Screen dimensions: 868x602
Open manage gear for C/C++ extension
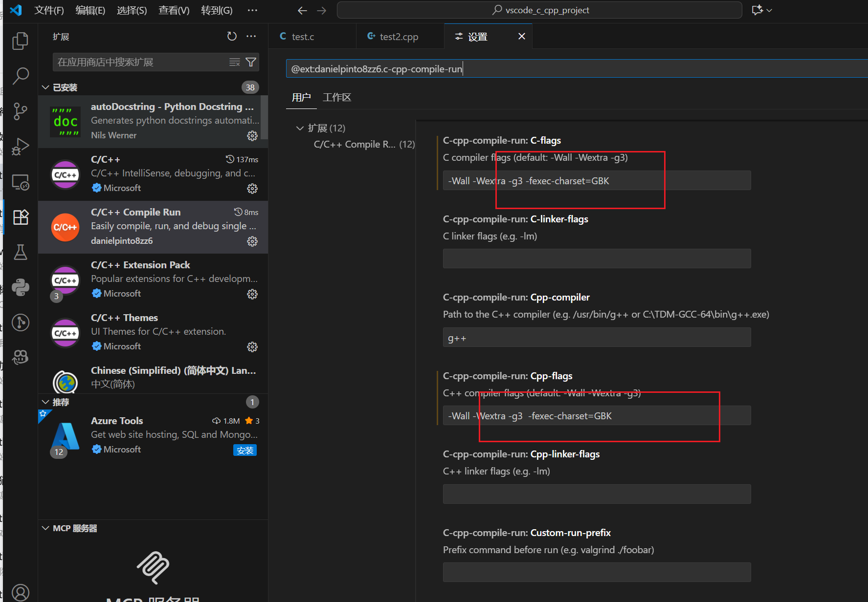click(x=252, y=188)
